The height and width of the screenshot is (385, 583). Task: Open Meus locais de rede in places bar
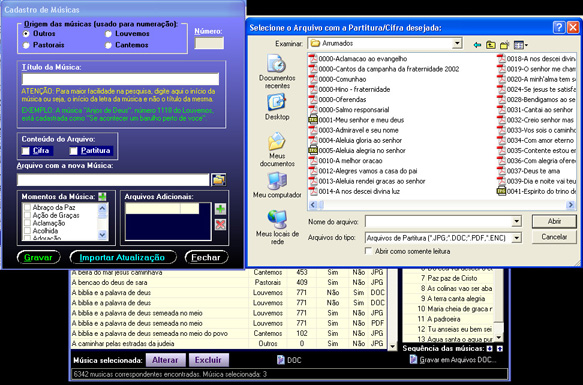pyautogui.click(x=277, y=227)
